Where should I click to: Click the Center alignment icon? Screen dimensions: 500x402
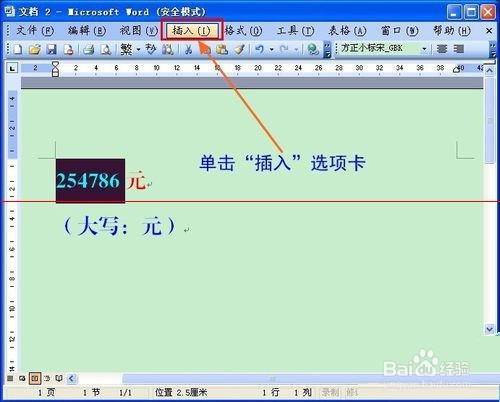[442, 49]
